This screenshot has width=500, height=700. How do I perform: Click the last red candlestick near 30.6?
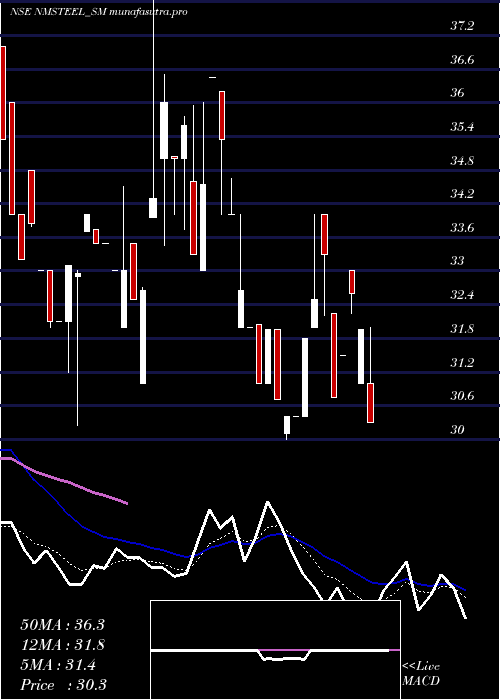pos(371,403)
